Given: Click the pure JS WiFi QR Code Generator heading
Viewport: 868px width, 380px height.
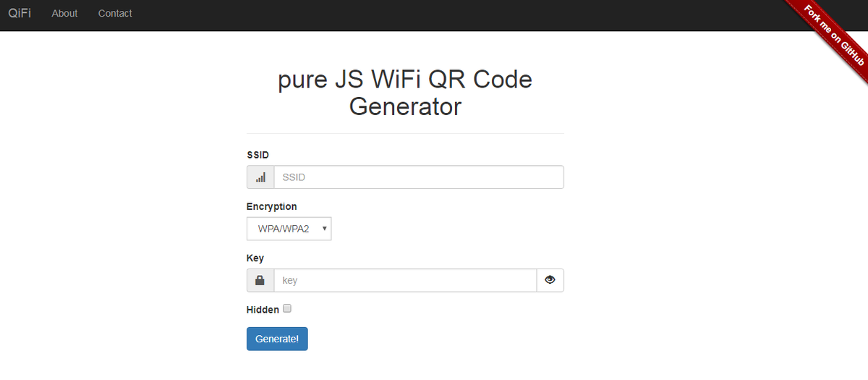Looking at the screenshot, I should coord(405,93).
